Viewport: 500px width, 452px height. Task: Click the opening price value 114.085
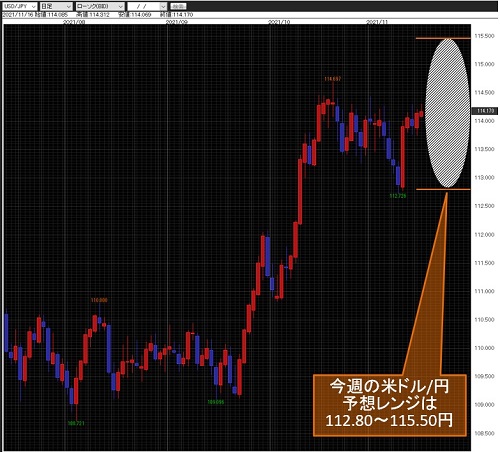(x=58, y=15)
